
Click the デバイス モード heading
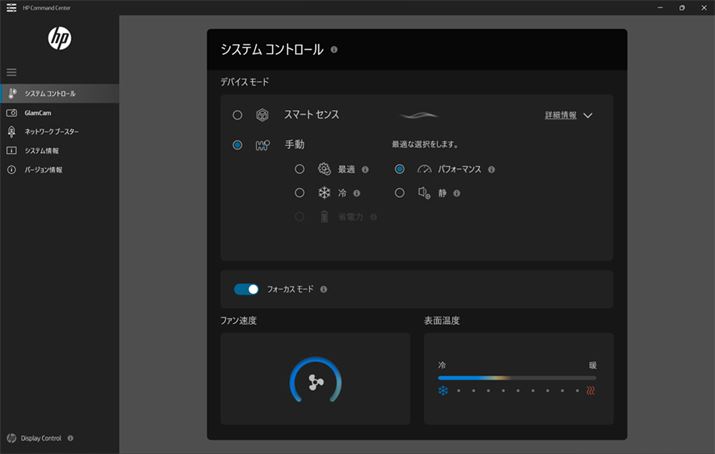[x=245, y=82]
